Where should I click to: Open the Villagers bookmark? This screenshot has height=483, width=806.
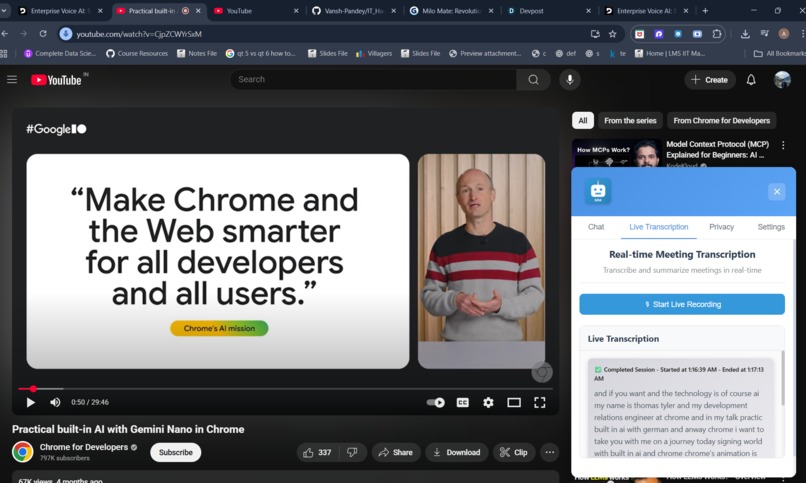[374, 53]
